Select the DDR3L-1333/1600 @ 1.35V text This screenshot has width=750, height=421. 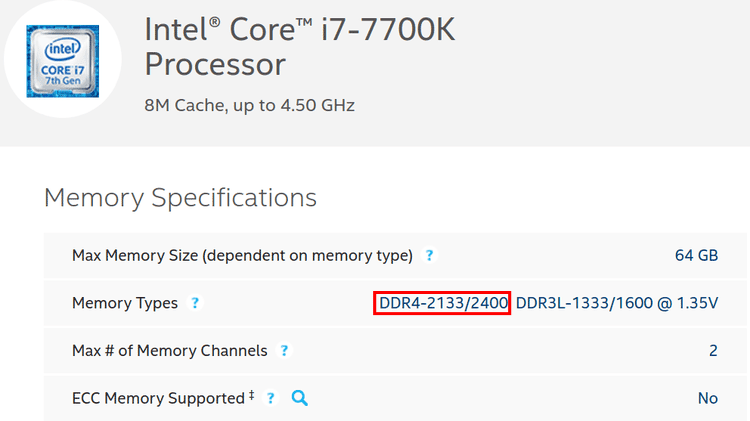tap(617, 303)
